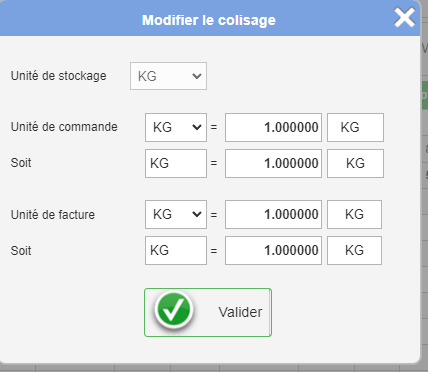
Task: Open the Unité de facture unit dropdown
Action: pos(176,214)
